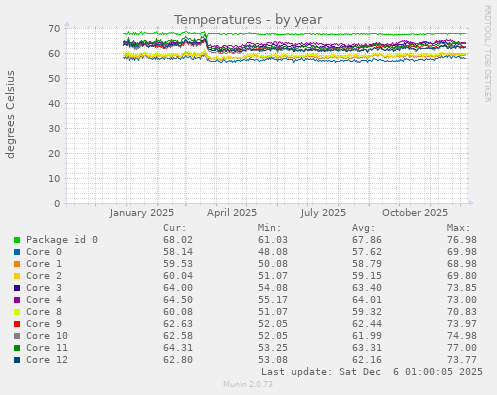
Task: Click the 0 y-axis tick label
Action: [x=57, y=204]
